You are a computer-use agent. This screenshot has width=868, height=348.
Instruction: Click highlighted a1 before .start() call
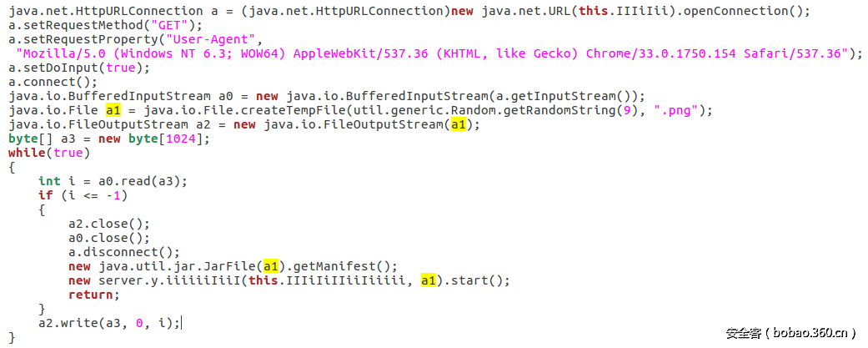coord(428,280)
